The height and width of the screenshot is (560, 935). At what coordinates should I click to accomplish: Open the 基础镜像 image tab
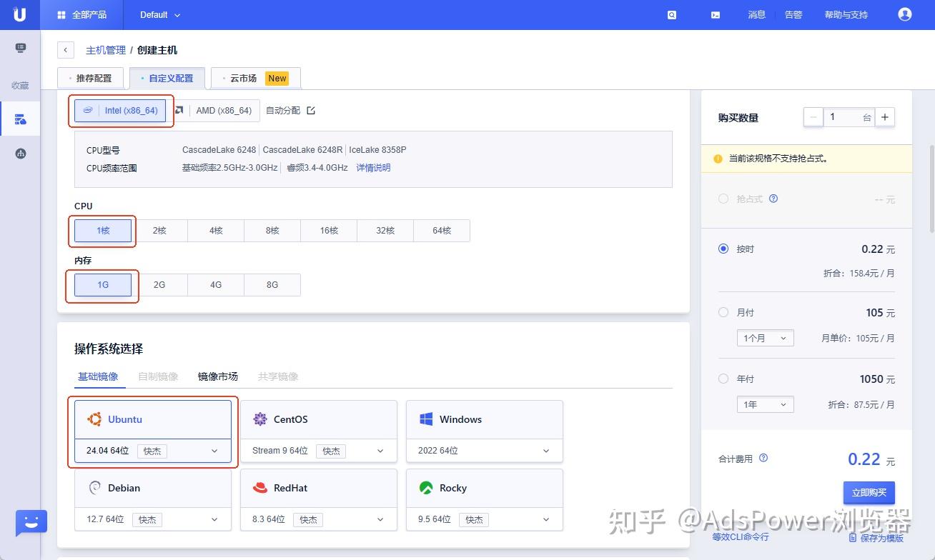[99, 376]
